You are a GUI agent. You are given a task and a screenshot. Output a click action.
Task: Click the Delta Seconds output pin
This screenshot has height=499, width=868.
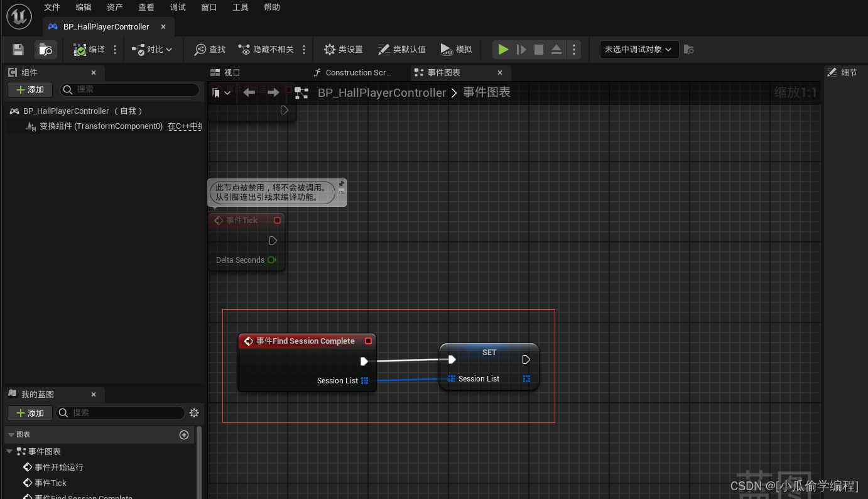point(272,260)
